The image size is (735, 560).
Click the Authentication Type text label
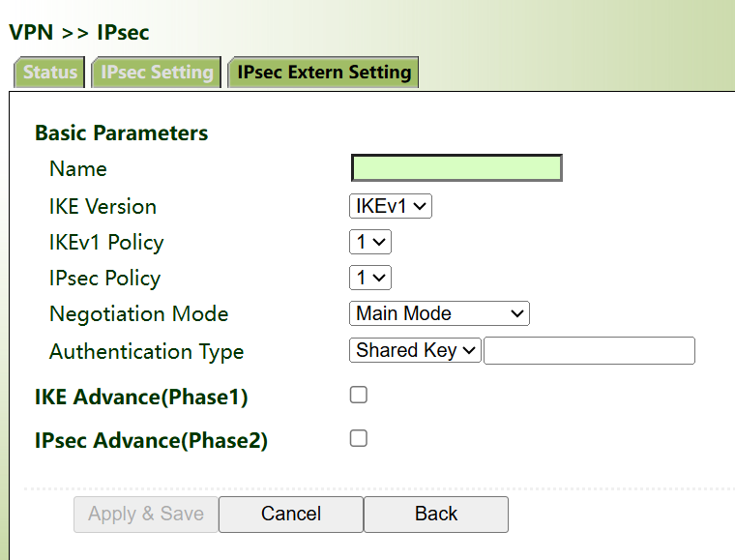coord(147,352)
